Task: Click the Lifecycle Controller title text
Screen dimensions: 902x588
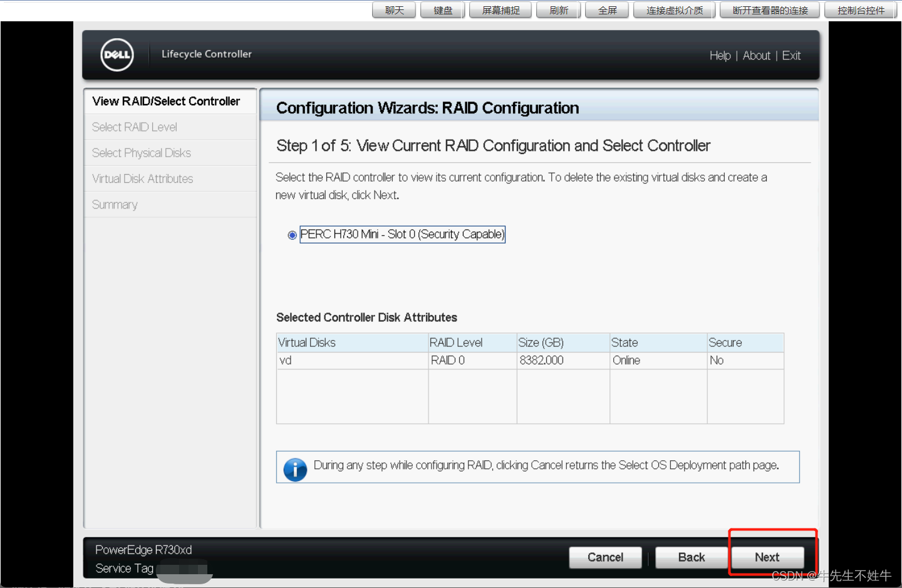Action: point(207,54)
